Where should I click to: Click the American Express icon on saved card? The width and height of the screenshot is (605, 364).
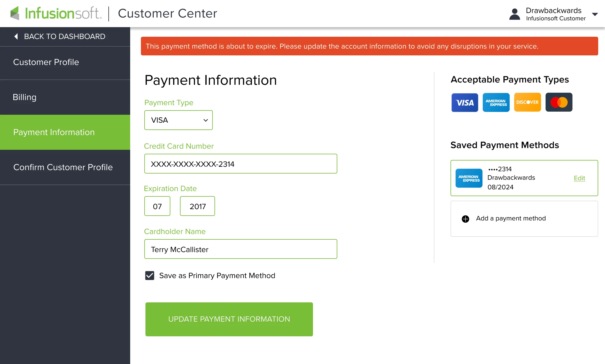pyautogui.click(x=469, y=178)
